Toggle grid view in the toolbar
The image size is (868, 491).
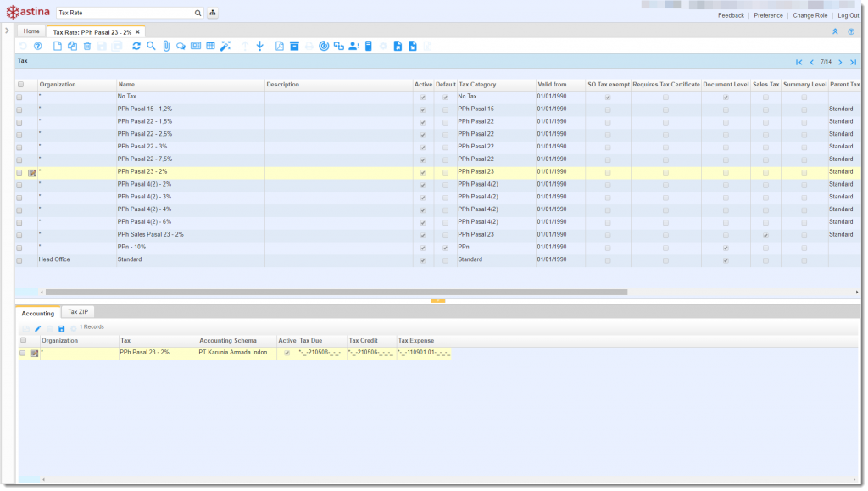point(210,46)
